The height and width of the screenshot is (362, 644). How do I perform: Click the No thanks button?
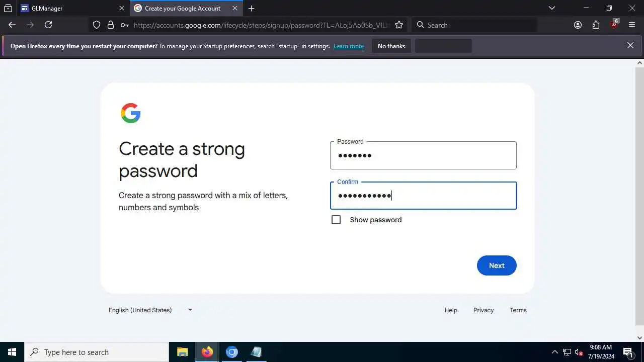tap(391, 46)
